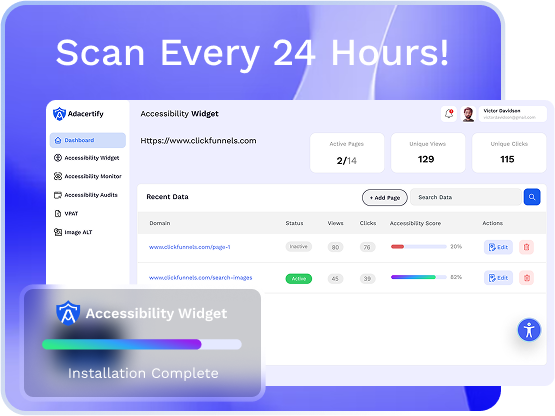Focus the Search Data input field
The width and height of the screenshot is (555, 416).
(x=466, y=197)
